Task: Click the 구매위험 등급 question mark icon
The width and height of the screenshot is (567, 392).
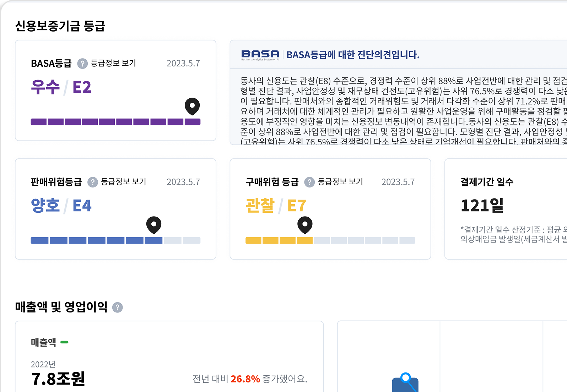Action: [309, 182]
